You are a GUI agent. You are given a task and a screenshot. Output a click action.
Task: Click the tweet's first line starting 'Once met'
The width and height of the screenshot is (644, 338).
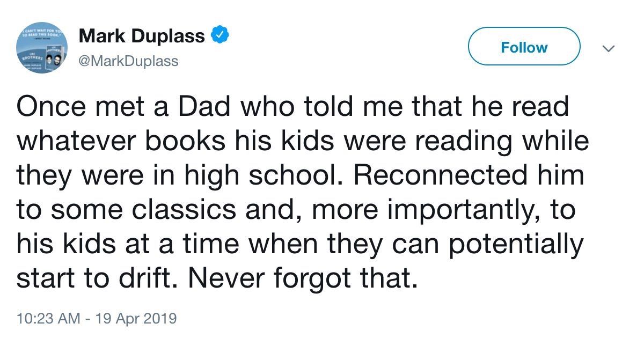click(x=292, y=107)
